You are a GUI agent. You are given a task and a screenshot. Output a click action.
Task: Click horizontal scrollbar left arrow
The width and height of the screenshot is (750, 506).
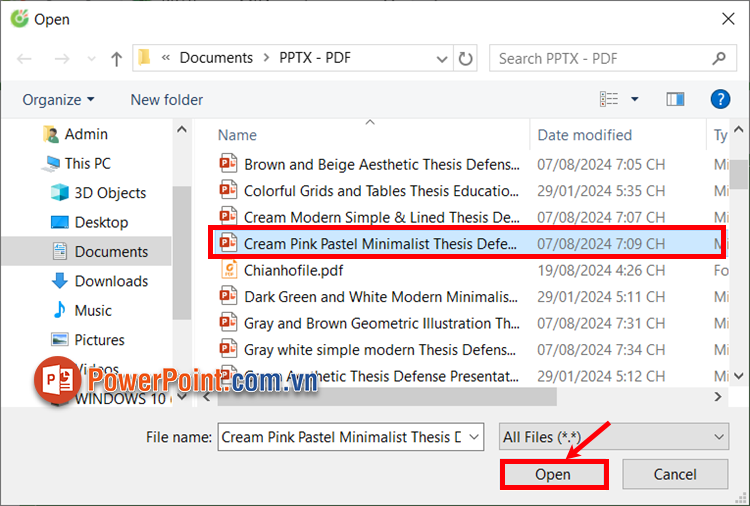coord(207,396)
